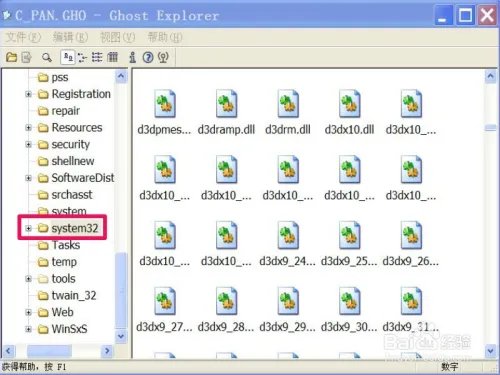Image resolution: width=500 pixels, height=375 pixels.
Task: Expand the WinSxS folder node
Action: (x=28, y=329)
